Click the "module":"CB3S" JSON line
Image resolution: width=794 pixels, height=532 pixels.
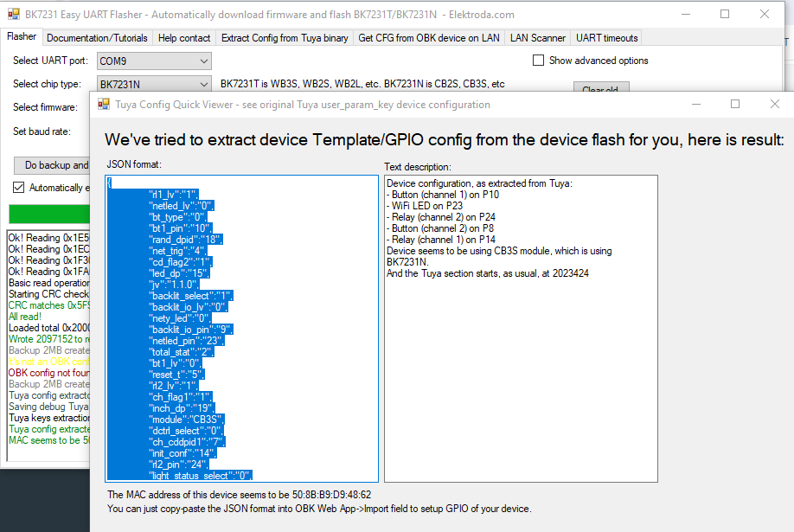[186, 420]
